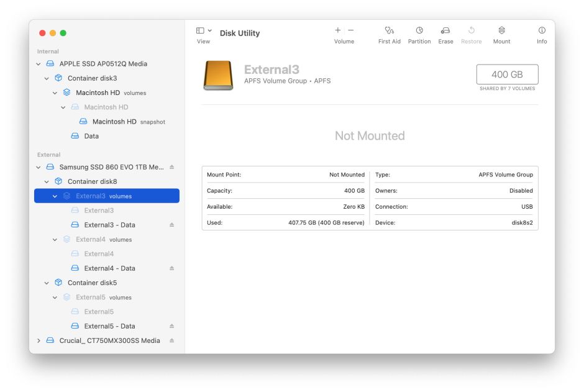This screenshot has width=584, height=392.
Task: Open the Partition tool
Action: (x=419, y=30)
